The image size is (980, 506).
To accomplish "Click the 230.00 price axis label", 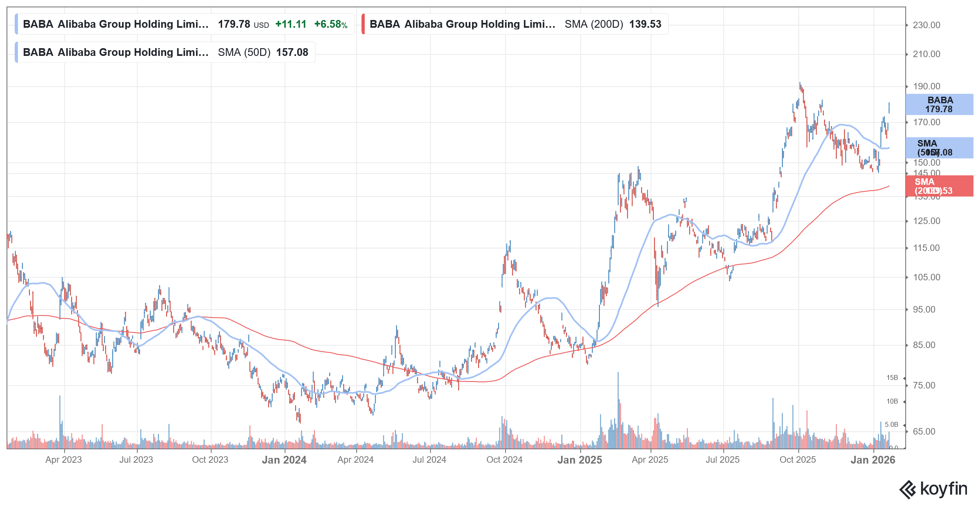I will pyautogui.click(x=926, y=25).
